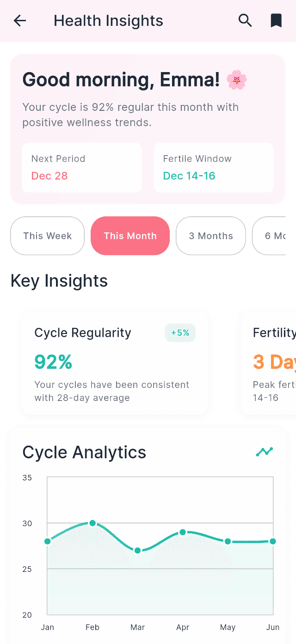Open the Cycle Regularity insight card
The height and width of the screenshot is (644, 296).
click(x=115, y=363)
